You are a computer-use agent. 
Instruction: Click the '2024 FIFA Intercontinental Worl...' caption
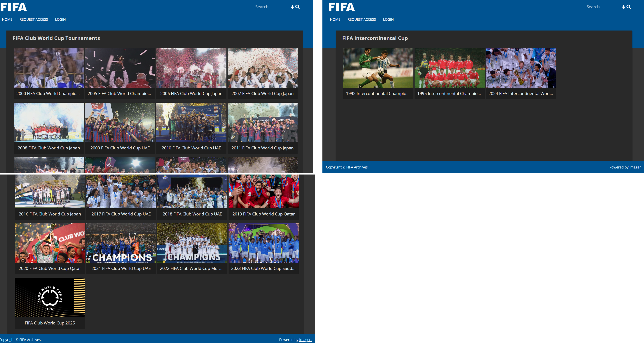coord(521,93)
